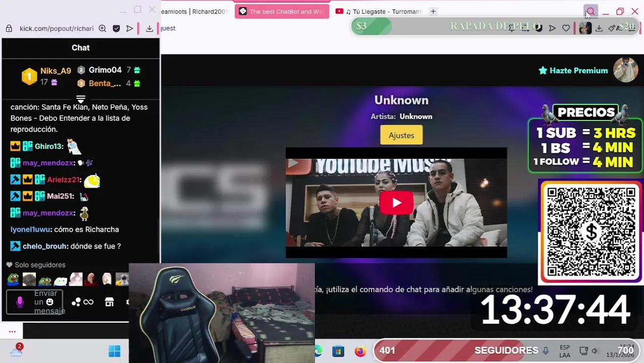Launch Firefox from the taskbar
The width and height of the screenshot is (644, 363).
pos(360,351)
